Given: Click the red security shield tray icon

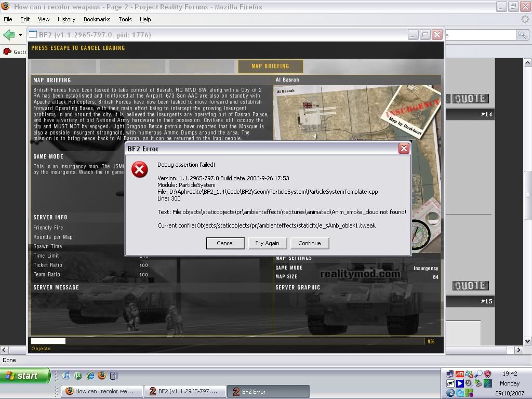Looking at the screenshot, I should [487, 374].
